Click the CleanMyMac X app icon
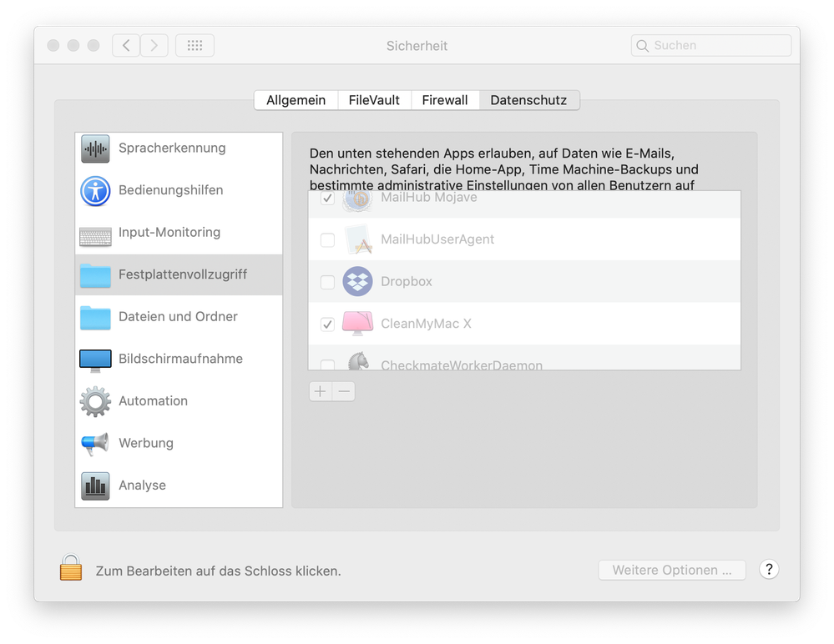The height and width of the screenshot is (644, 834). point(357,324)
